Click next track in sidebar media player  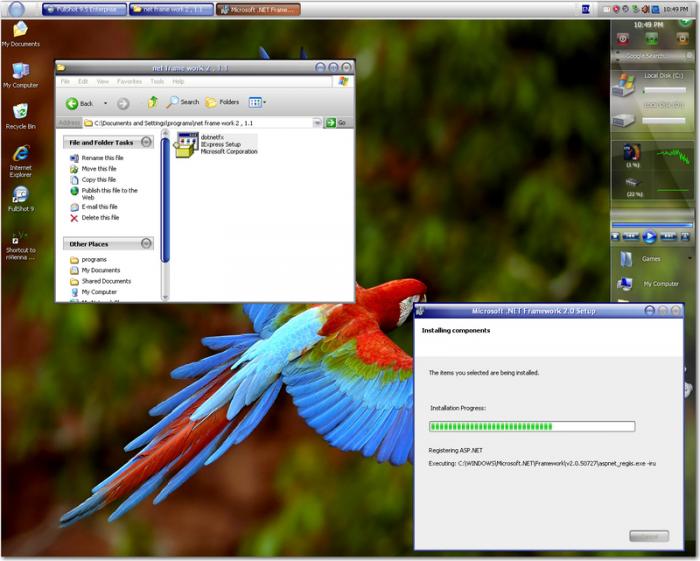(x=668, y=236)
